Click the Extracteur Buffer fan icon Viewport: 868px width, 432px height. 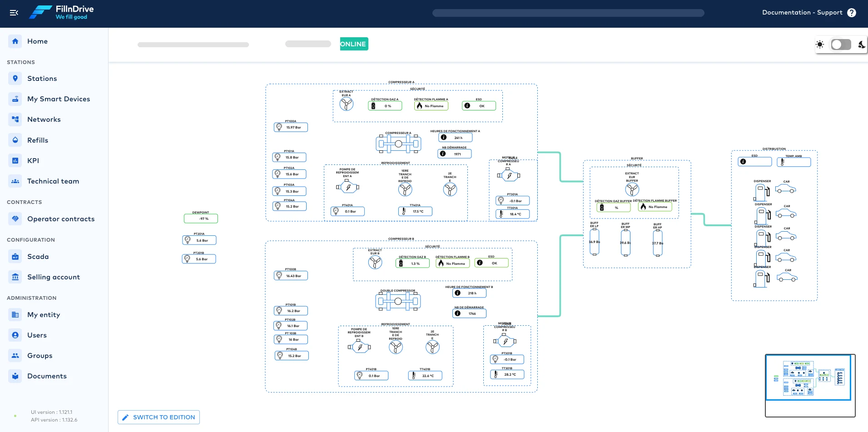tap(632, 189)
